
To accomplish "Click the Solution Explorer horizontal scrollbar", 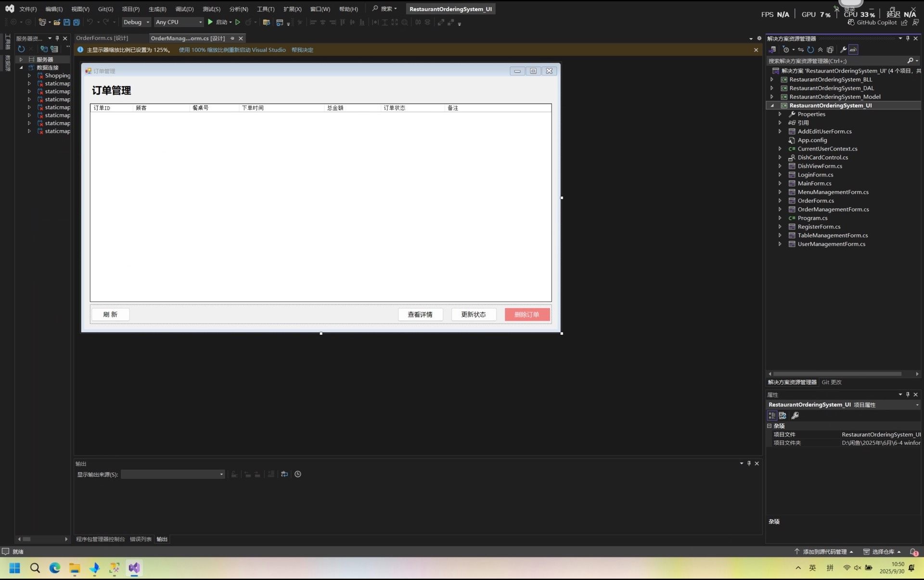I will pyautogui.click(x=837, y=374).
